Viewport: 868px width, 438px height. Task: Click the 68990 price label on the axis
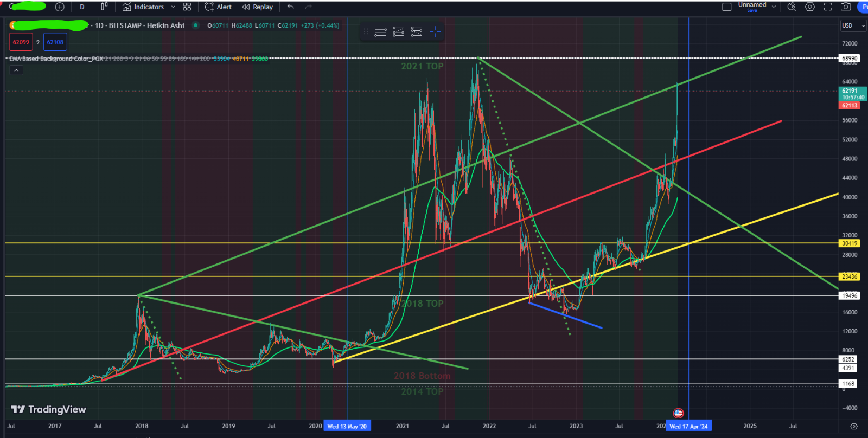tap(850, 58)
